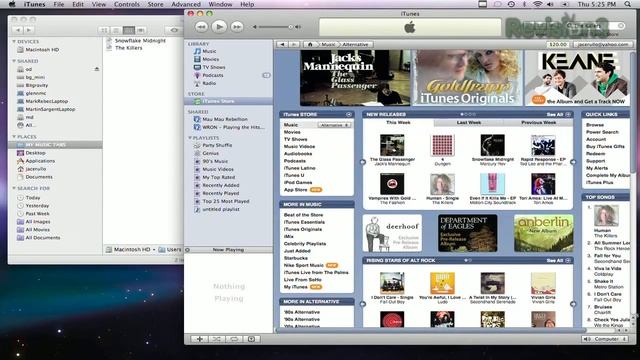The image size is (640, 360).
Task: Click the iTunes search field
Action: pos(595,26)
